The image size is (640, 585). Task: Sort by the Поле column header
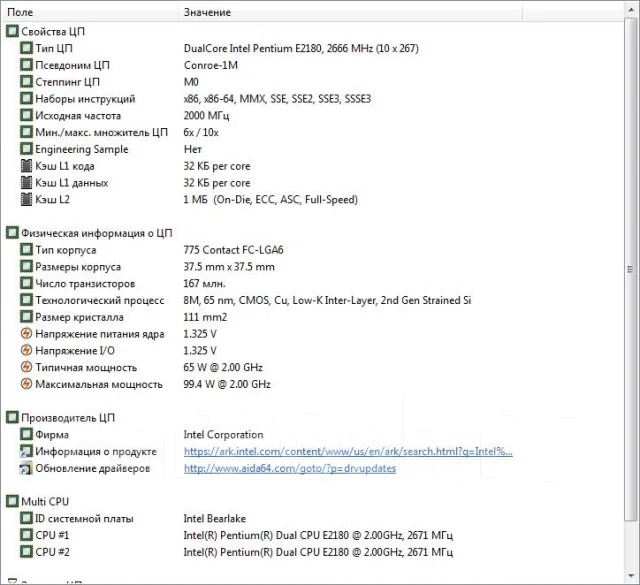click(91, 12)
